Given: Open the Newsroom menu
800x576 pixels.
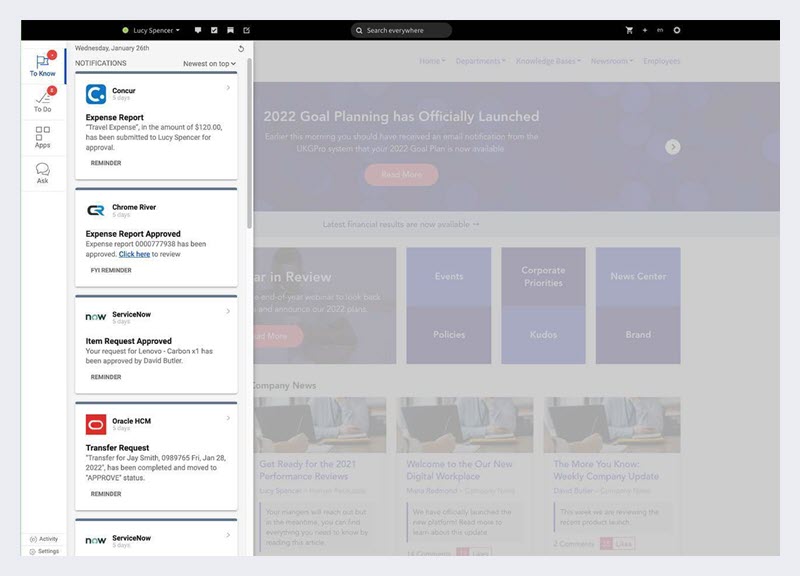Looking at the screenshot, I should [x=612, y=61].
